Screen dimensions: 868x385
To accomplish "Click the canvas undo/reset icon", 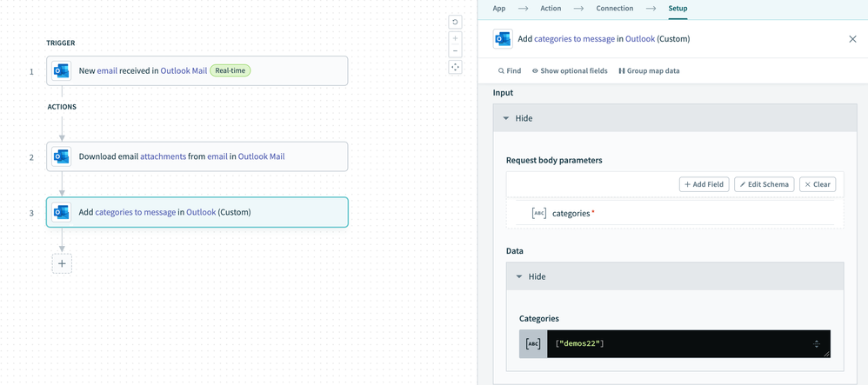I will pyautogui.click(x=455, y=23).
